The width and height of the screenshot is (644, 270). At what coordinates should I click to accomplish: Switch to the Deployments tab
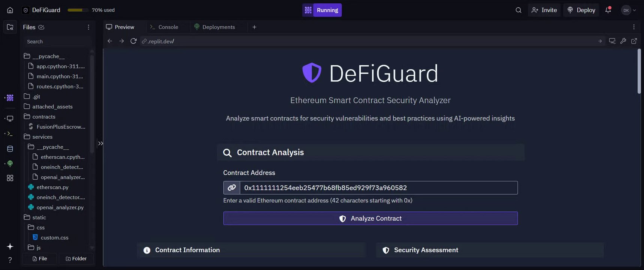(x=215, y=27)
